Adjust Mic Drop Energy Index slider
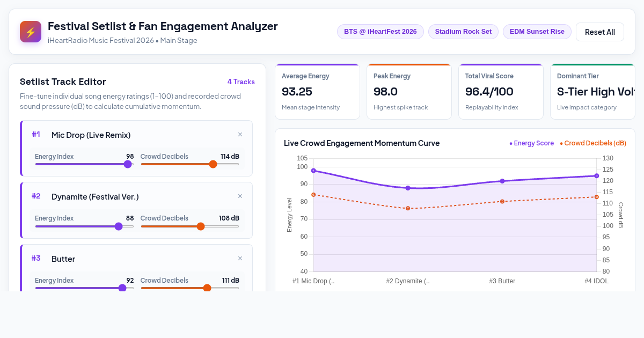 [84, 164]
